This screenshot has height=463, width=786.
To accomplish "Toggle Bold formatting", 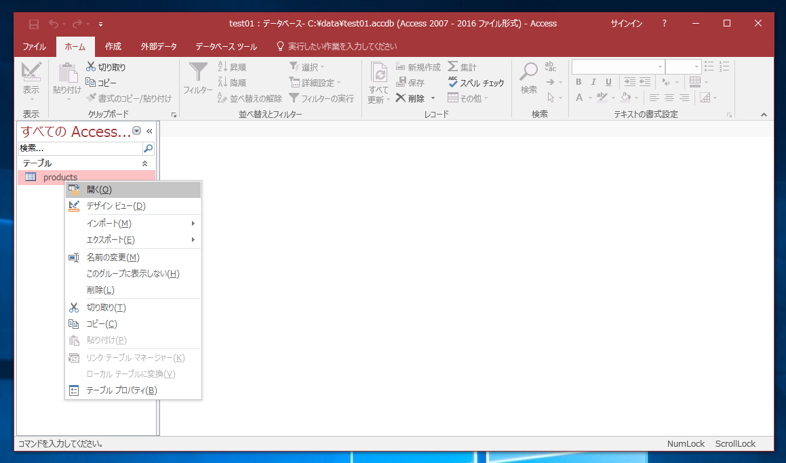I will tap(579, 82).
